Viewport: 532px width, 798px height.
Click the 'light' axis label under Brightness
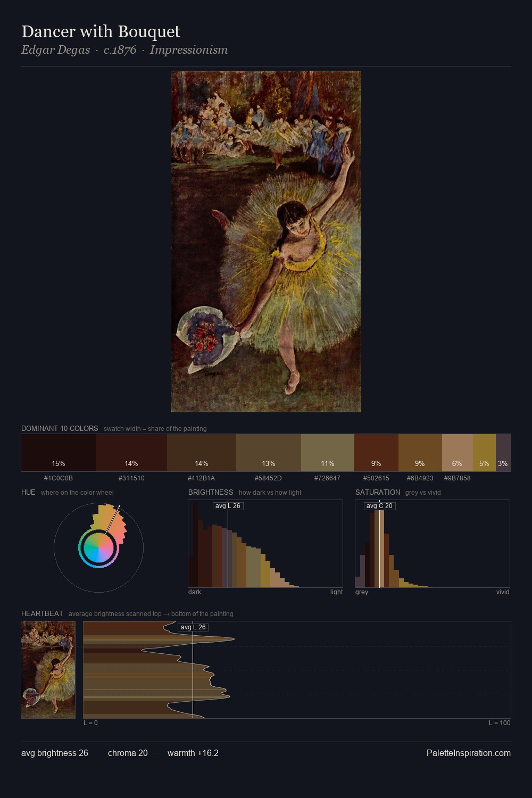336,592
